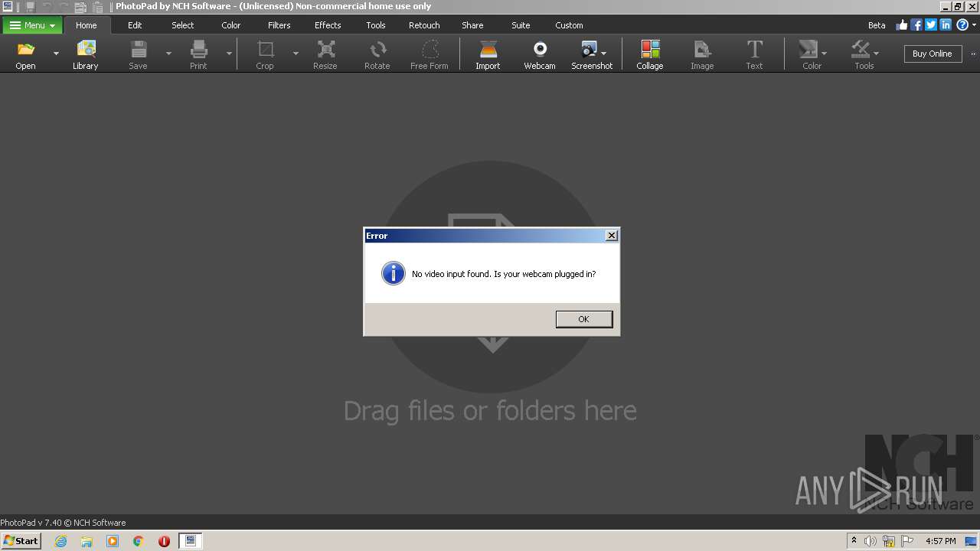Launch Chrome from the taskbar

(x=138, y=541)
